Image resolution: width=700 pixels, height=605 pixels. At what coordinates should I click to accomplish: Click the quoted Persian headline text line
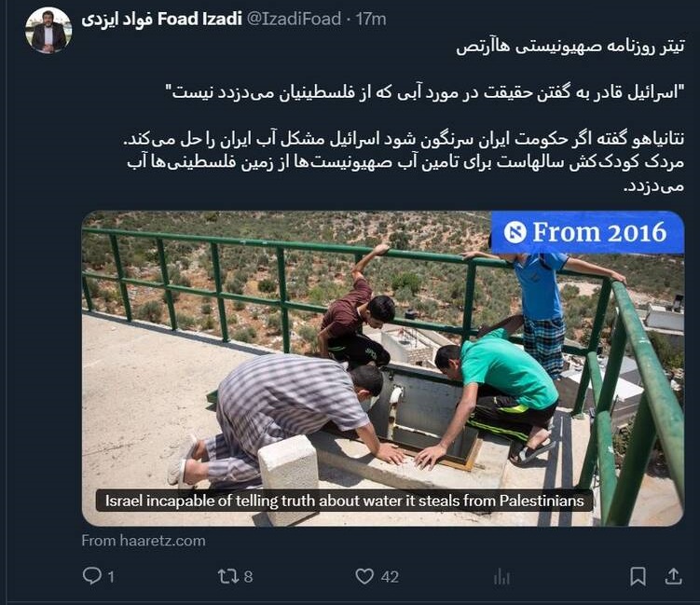coord(424,92)
